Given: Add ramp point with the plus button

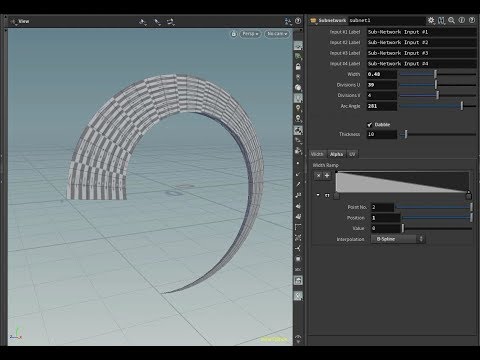Looking at the screenshot, I should pos(327,176).
